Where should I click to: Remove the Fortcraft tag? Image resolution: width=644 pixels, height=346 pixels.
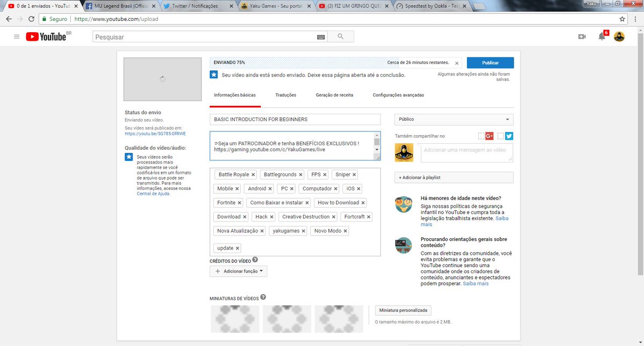[369, 217]
